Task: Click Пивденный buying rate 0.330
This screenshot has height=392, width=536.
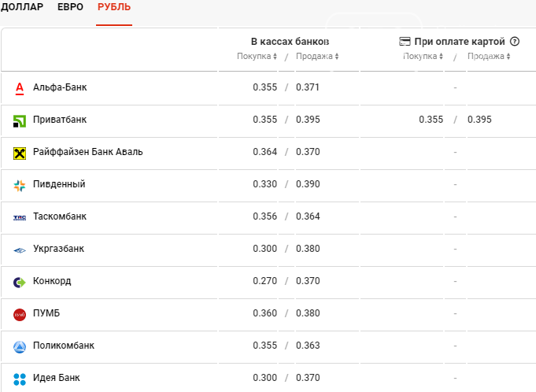Action: click(265, 184)
